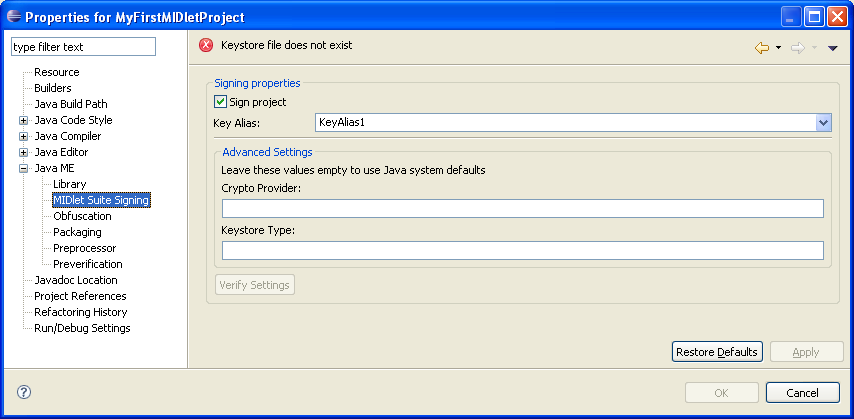
Task: Click the Cancel button
Action: pyautogui.click(x=802, y=392)
